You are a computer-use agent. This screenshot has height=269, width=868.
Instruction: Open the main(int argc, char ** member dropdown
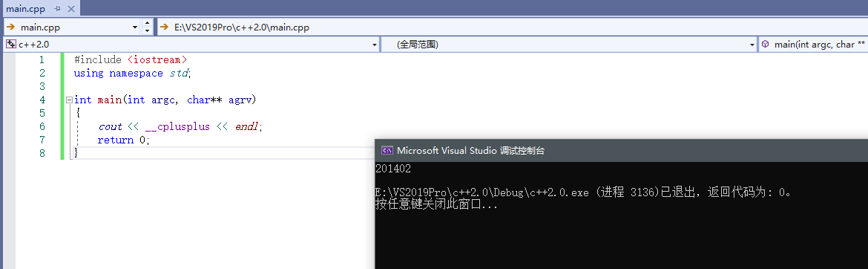[x=819, y=45]
